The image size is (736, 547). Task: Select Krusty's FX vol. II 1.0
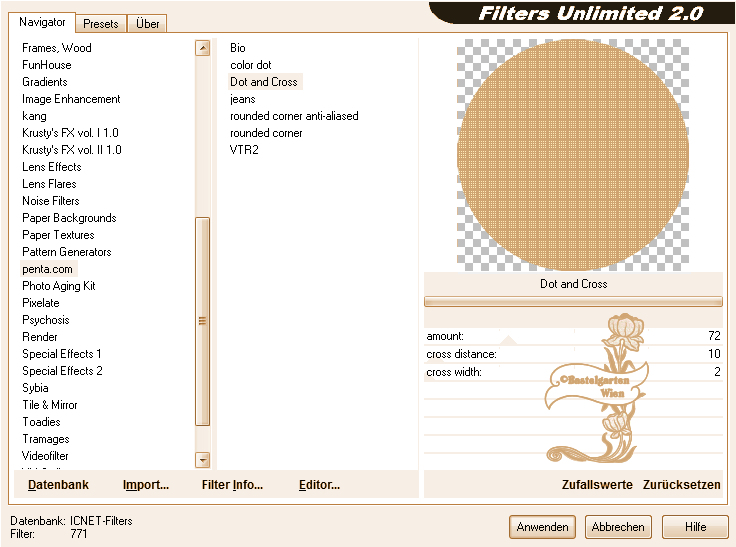click(72, 150)
